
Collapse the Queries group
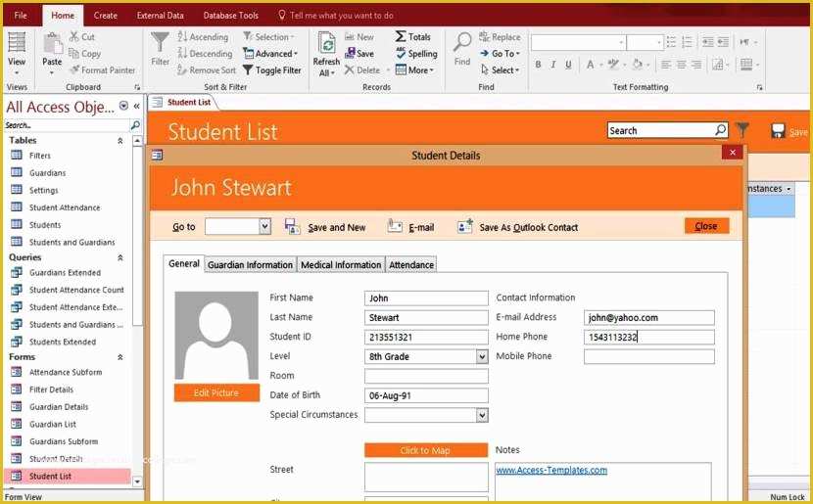pos(120,257)
